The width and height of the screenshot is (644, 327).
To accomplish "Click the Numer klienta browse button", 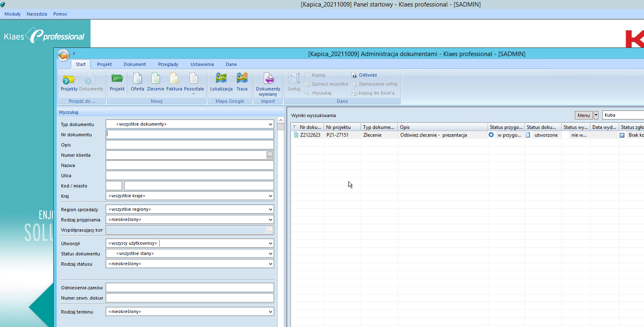I will 270,155.
